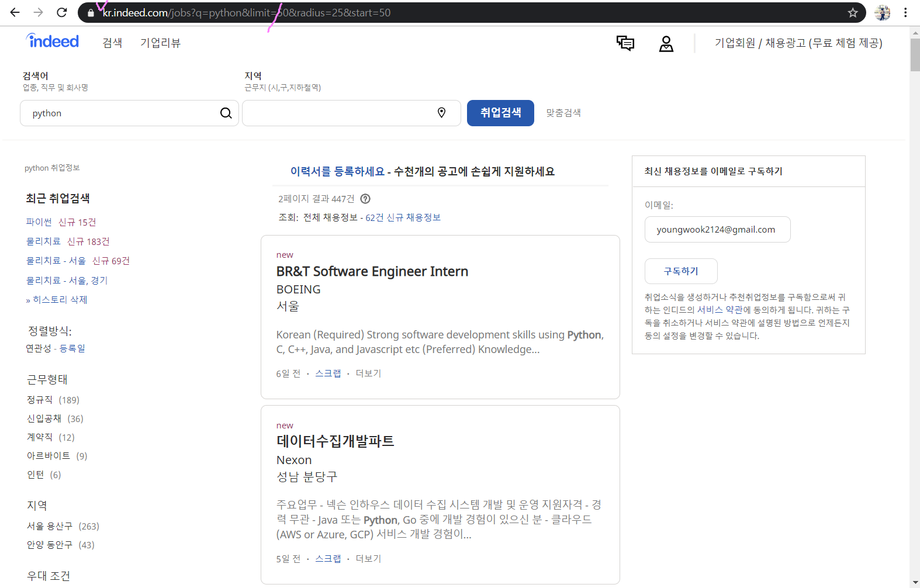Open the Indeed logo home link
The image size is (920, 588).
pyautogui.click(x=53, y=41)
